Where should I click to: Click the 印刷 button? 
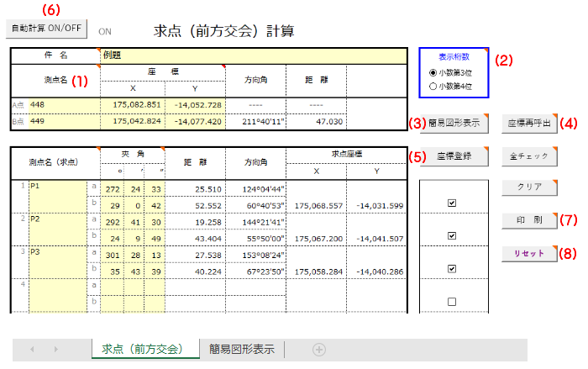click(529, 220)
